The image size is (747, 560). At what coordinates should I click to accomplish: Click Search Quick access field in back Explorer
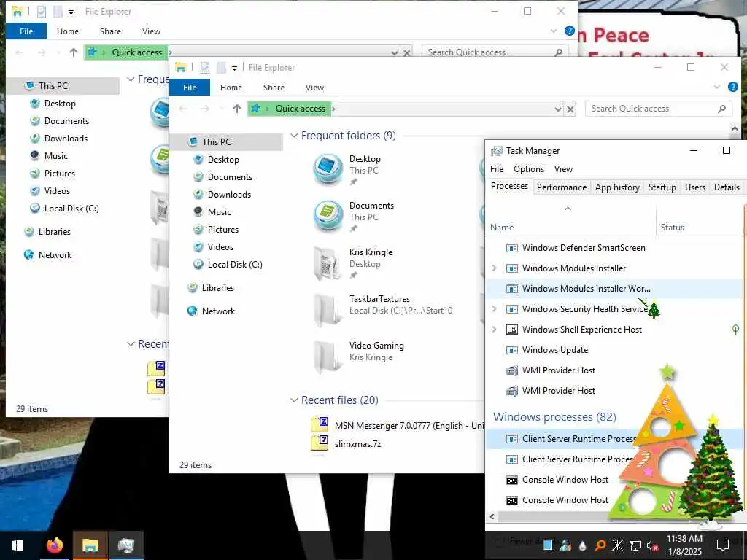(495, 52)
